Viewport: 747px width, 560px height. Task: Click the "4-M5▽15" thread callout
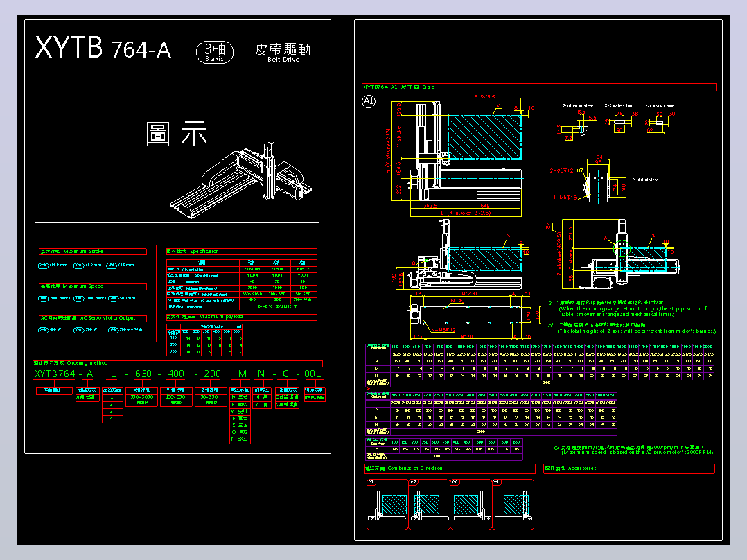point(565,198)
